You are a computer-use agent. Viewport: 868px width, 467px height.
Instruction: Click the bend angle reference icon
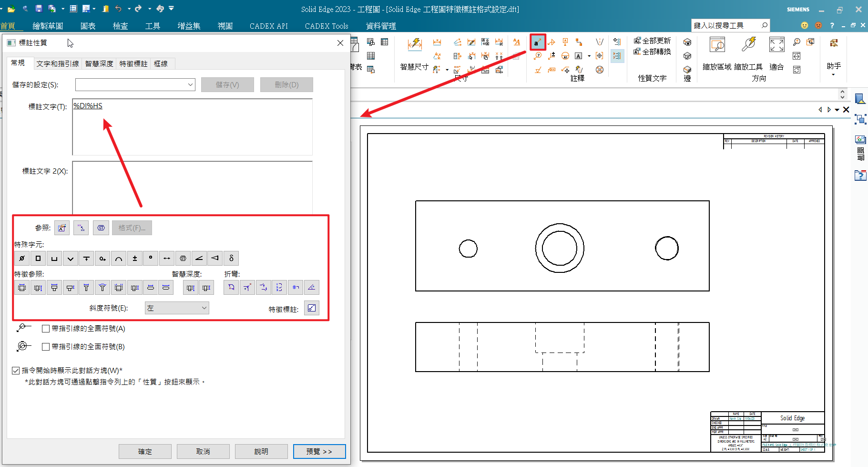point(311,287)
